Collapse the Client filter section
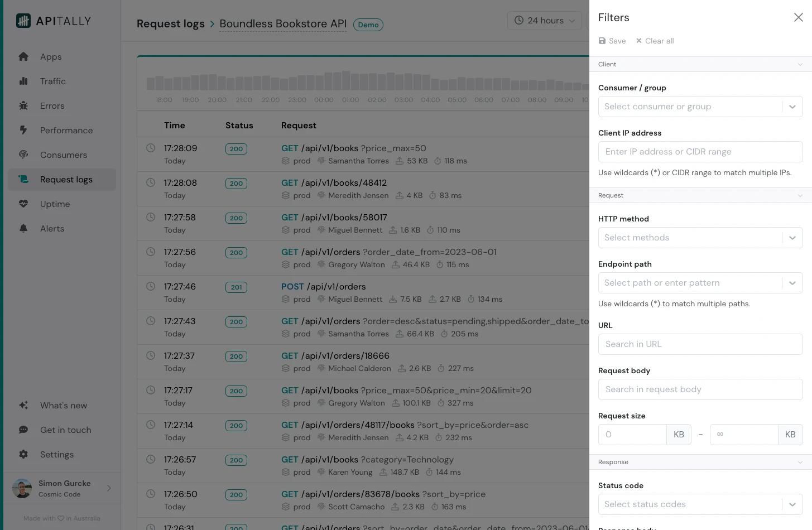This screenshot has height=530, width=812. pos(800,65)
